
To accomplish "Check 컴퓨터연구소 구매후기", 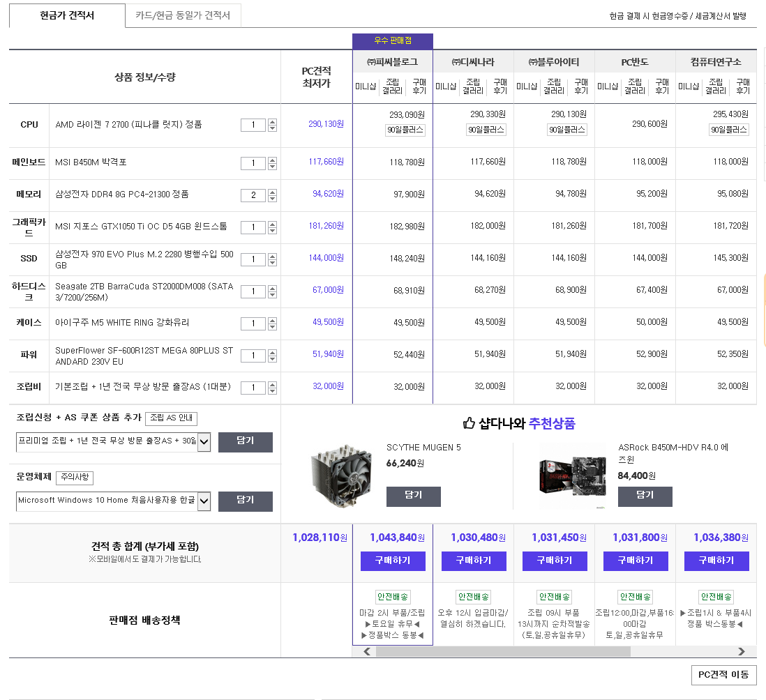I will (742, 86).
